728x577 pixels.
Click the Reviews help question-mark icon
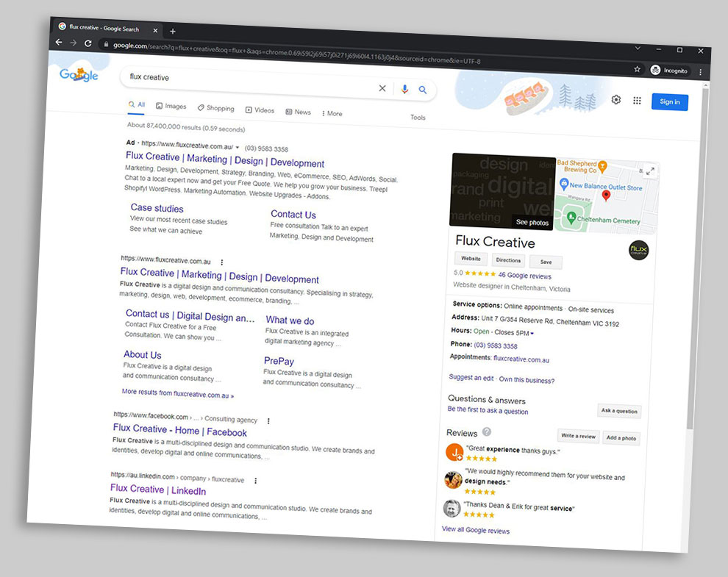point(487,431)
